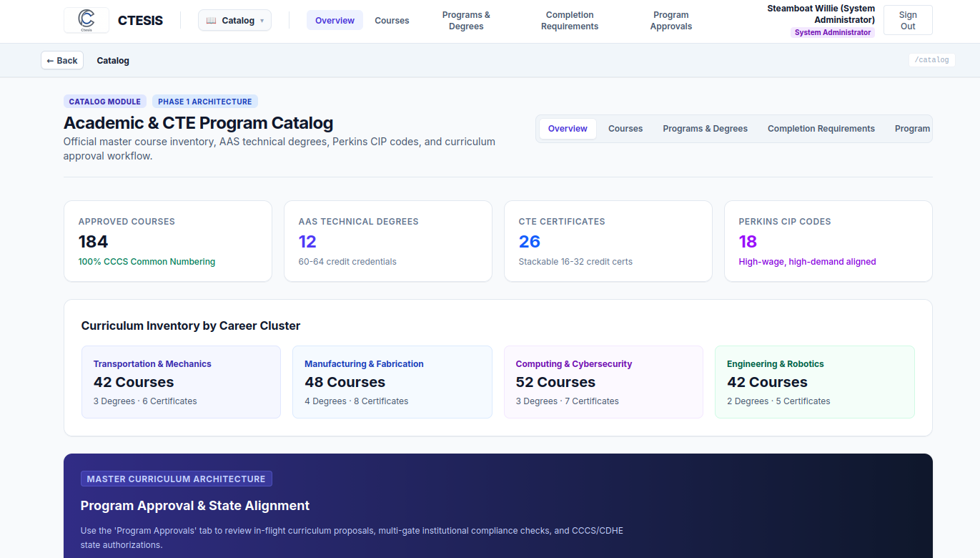Click 'Curriculum Inventory by Career Cluster' heading
This screenshot has height=558, width=980.
[191, 325]
